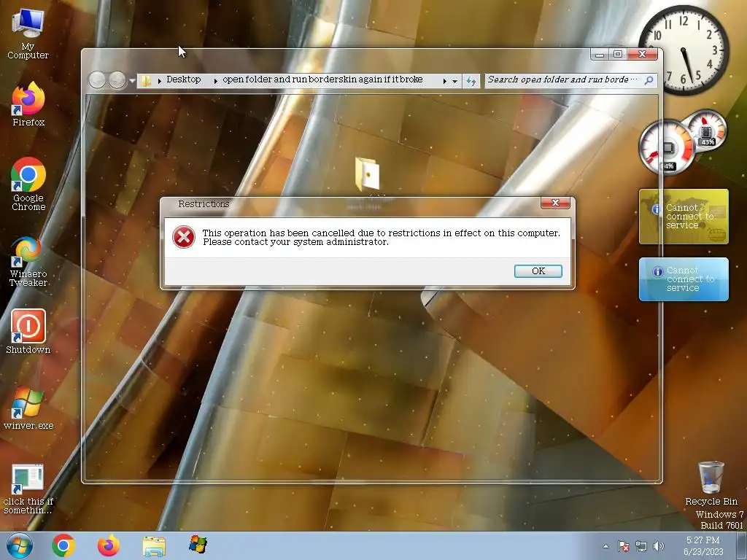
Task: Launch Firefox from the desktop shortcut
Action: 28,104
